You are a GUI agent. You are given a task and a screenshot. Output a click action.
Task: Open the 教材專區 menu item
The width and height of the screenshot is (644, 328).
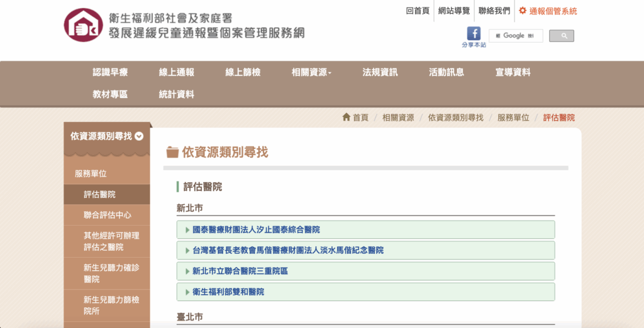click(x=110, y=94)
